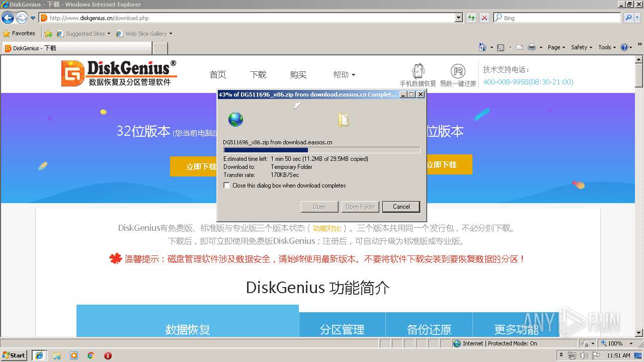The width and height of the screenshot is (644, 362).
Task: Click the taskbar clock 11:51 AM
Action: [x=618, y=355]
